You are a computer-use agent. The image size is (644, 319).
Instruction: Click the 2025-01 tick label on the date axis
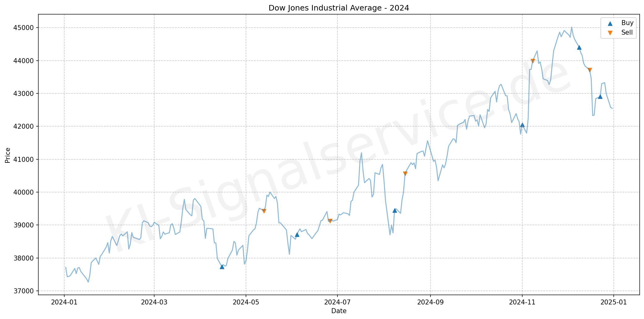[x=614, y=302]
